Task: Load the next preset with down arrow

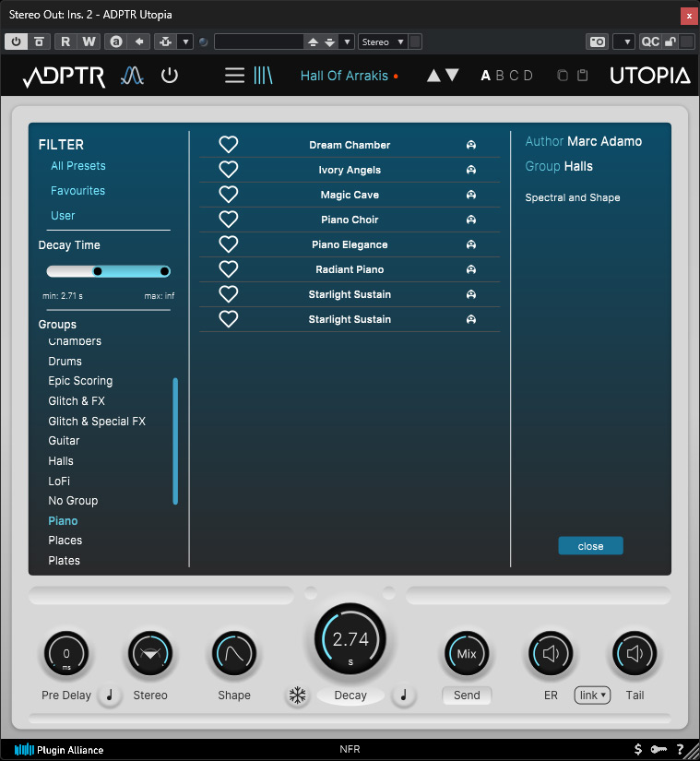Action: tap(452, 76)
